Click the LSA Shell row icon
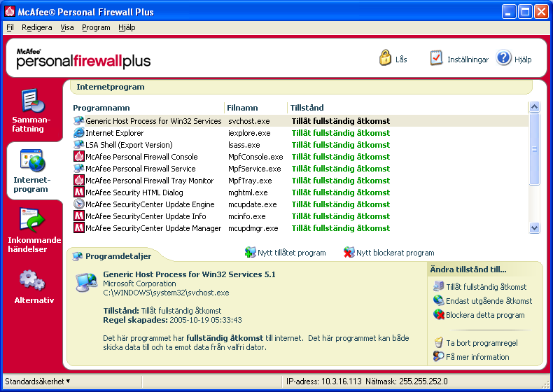The height and width of the screenshot is (392, 553). 78,145
